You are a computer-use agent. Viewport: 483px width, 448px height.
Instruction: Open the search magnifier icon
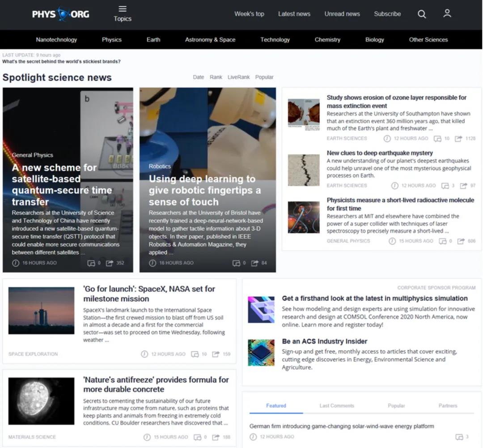click(x=422, y=14)
